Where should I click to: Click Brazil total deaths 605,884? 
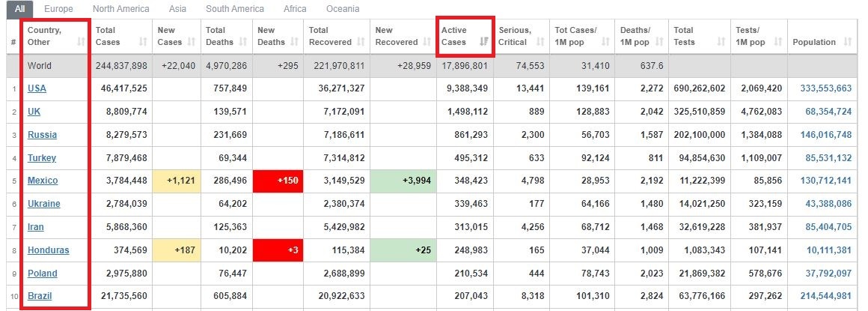[x=230, y=296]
